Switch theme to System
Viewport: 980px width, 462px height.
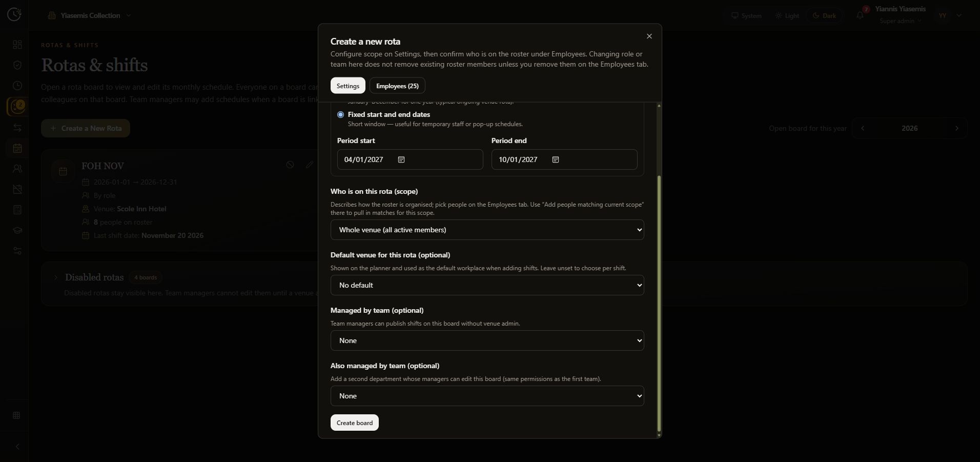[746, 15]
